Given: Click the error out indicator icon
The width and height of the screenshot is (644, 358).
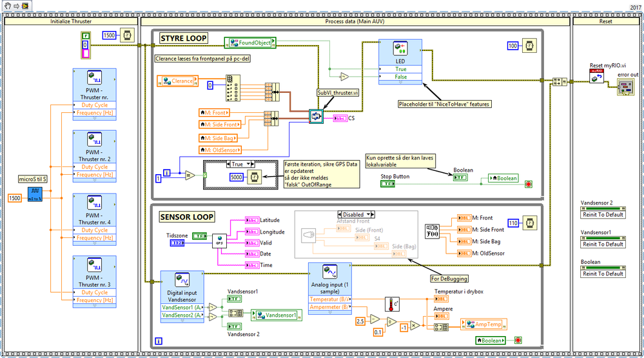Looking at the screenshot, I should tap(625, 86).
